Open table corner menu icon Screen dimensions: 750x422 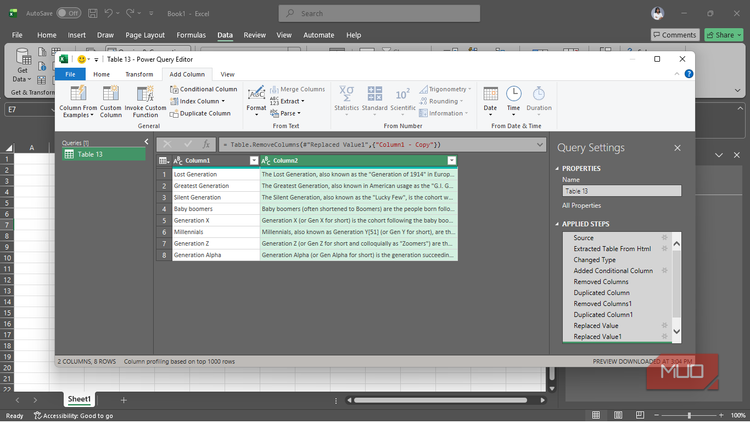click(x=164, y=161)
